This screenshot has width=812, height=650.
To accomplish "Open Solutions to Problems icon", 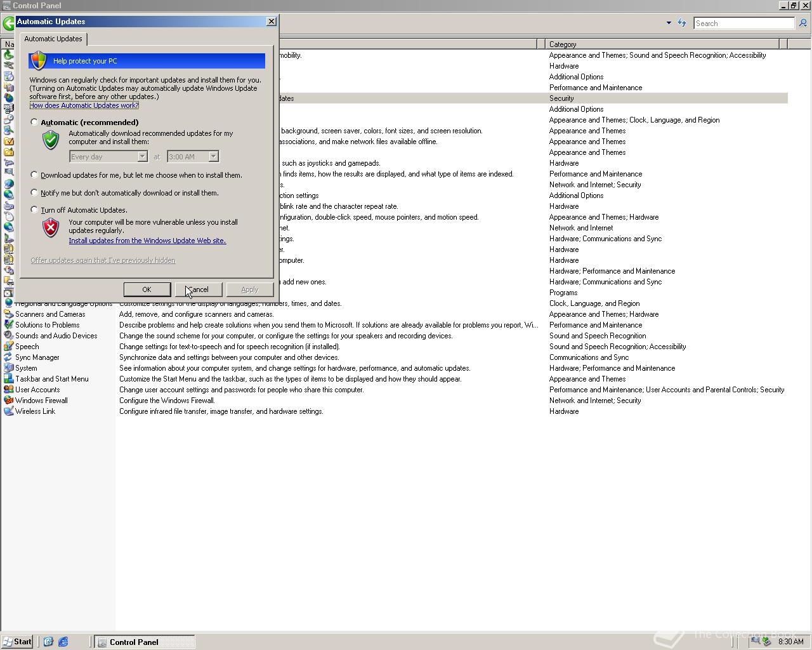I will (x=8, y=325).
